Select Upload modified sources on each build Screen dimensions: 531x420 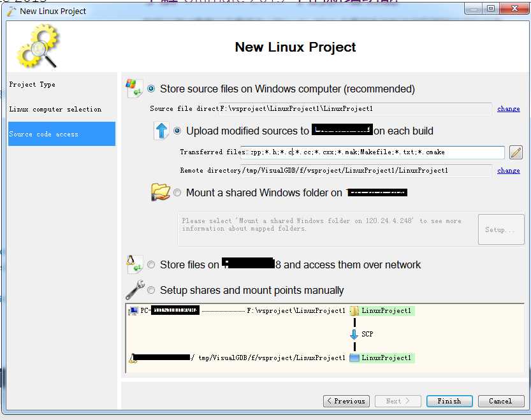click(177, 131)
